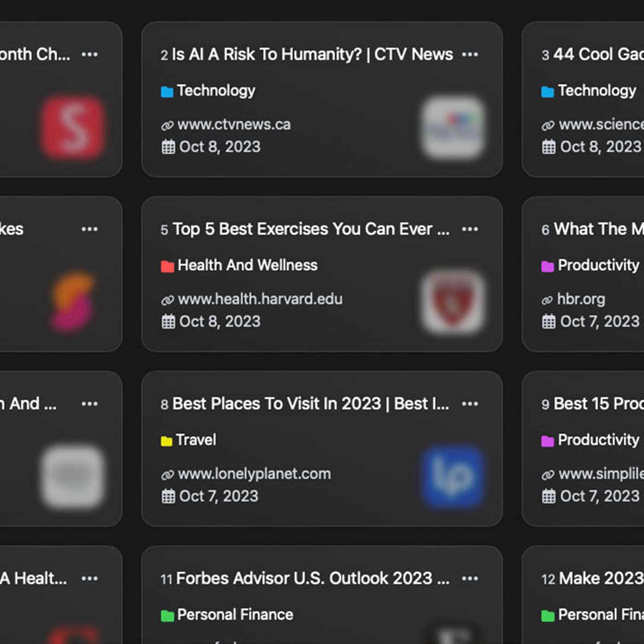Open 'Forbes Advisor U.S. Outlook 2023' title
The image size is (644, 644).
pyautogui.click(x=313, y=579)
